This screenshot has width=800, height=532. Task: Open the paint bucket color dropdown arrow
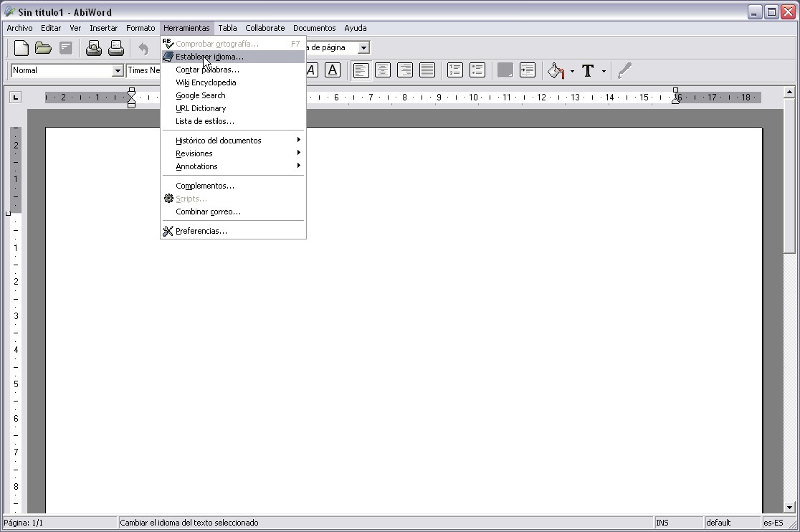click(572, 72)
